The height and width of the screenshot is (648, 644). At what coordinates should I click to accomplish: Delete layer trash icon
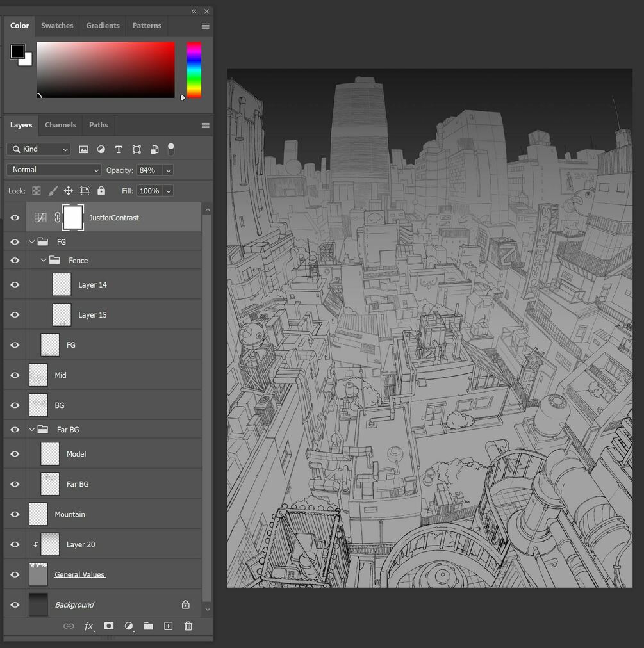pyautogui.click(x=188, y=626)
